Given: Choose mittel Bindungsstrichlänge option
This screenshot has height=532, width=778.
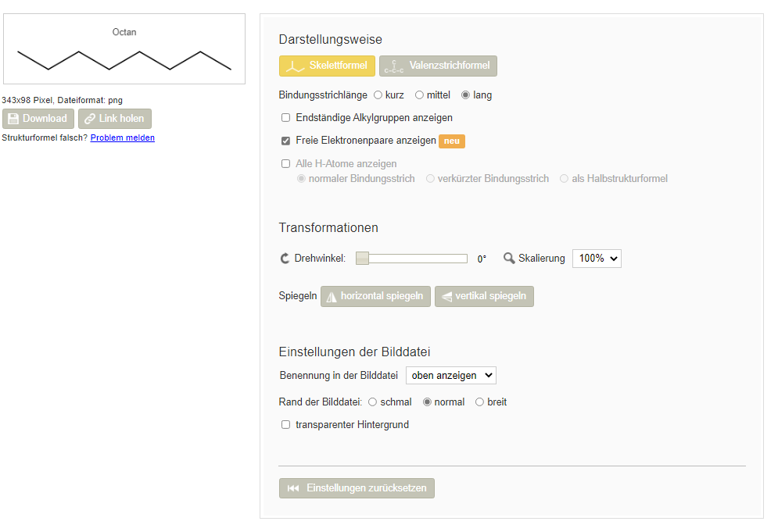Looking at the screenshot, I should (419, 95).
